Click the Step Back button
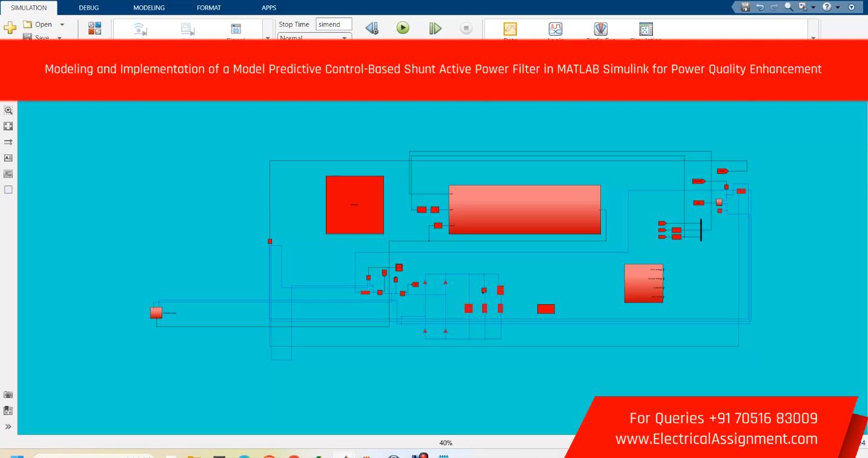This screenshot has width=868, height=458. (372, 28)
